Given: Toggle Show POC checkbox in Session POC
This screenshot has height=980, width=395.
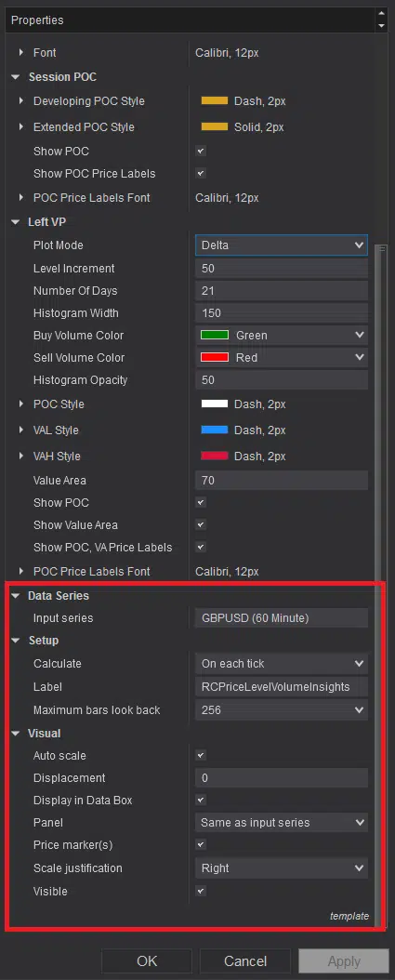Looking at the screenshot, I should tap(201, 152).
